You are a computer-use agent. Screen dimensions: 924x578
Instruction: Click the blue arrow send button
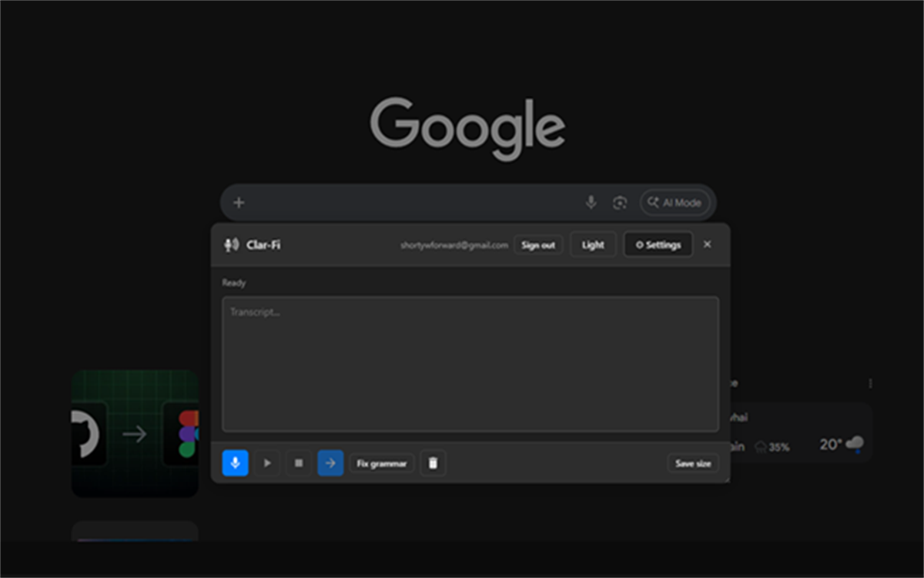[x=330, y=463]
